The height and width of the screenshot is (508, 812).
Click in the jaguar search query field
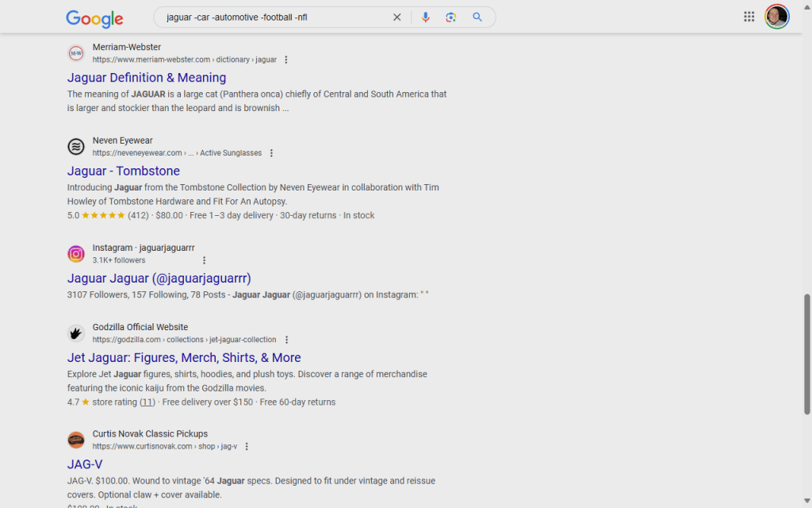click(x=270, y=17)
